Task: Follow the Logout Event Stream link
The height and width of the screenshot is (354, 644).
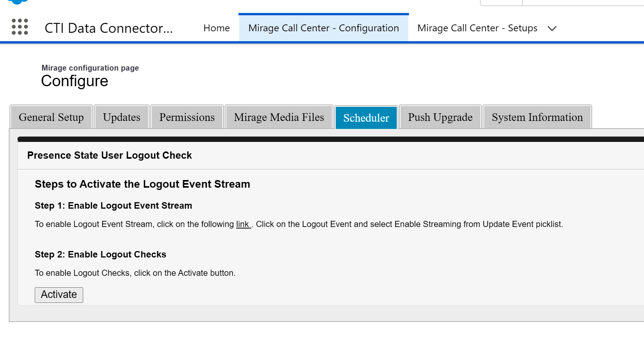Action: tap(243, 224)
